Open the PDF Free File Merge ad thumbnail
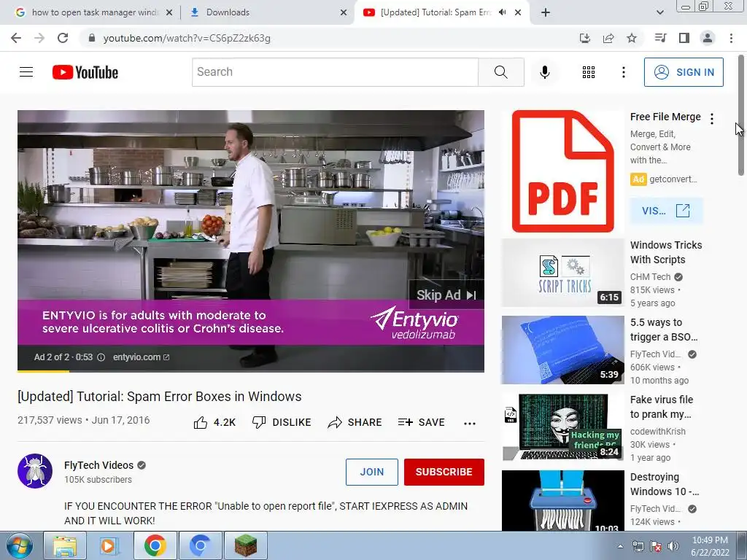 point(562,172)
